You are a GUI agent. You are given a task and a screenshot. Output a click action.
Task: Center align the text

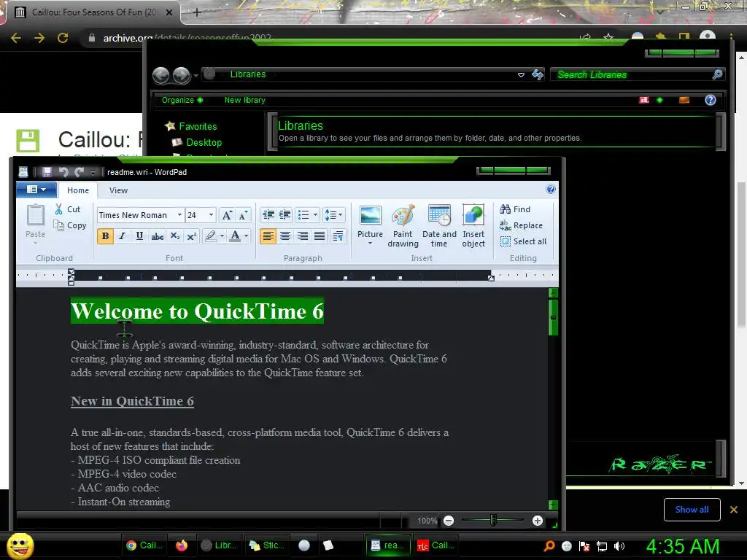coord(285,236)
